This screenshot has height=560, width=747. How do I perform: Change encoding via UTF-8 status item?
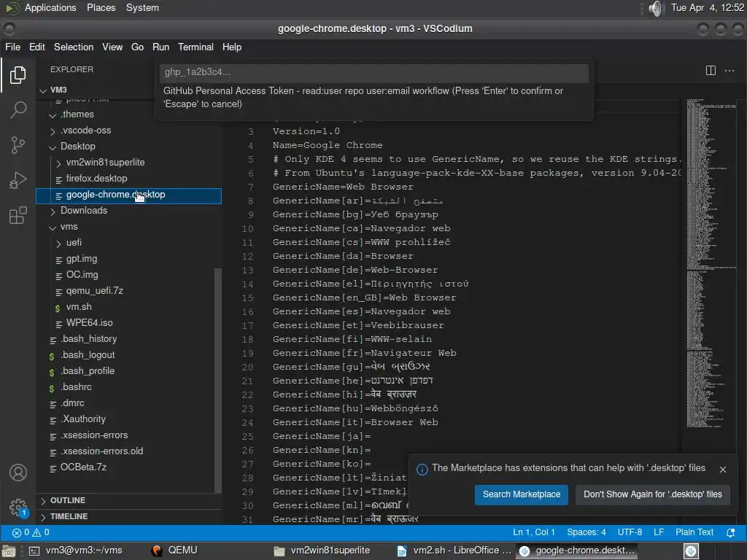pos(630,532)
